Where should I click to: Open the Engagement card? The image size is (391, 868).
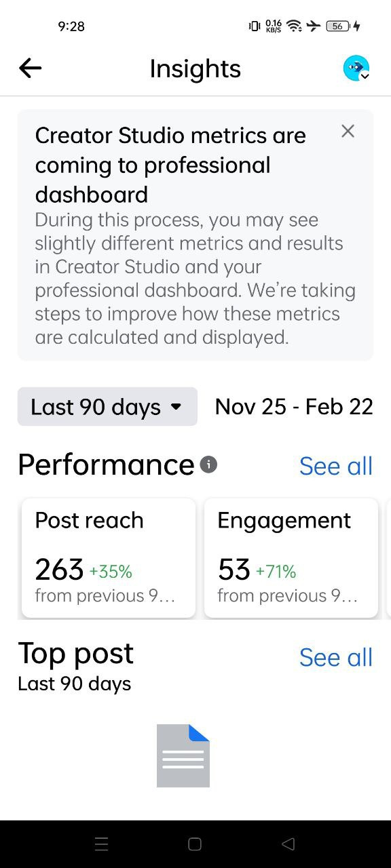click(x=291, y=558)
